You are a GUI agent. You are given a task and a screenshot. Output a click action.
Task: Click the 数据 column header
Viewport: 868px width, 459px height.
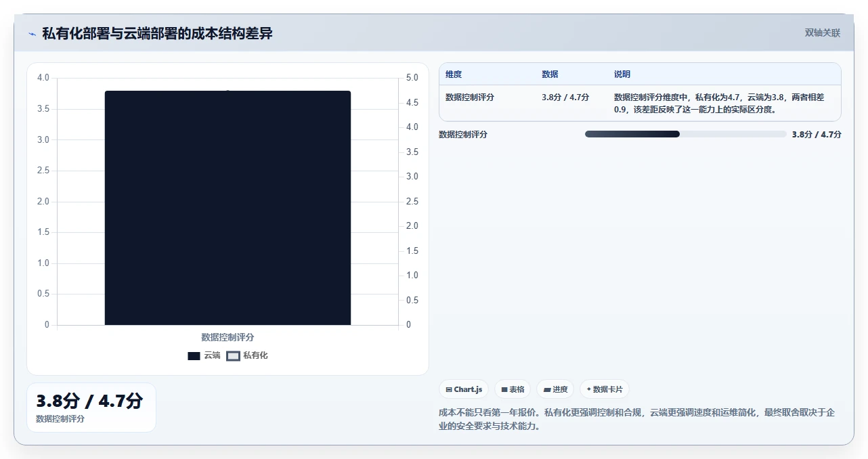coord(550,74)
